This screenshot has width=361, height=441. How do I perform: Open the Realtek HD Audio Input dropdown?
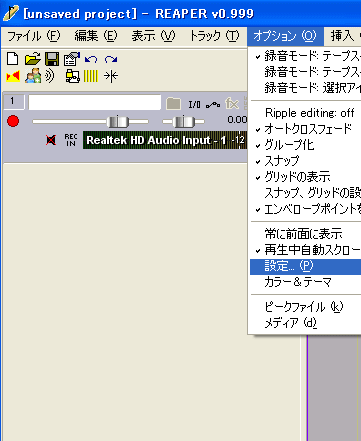165,140
